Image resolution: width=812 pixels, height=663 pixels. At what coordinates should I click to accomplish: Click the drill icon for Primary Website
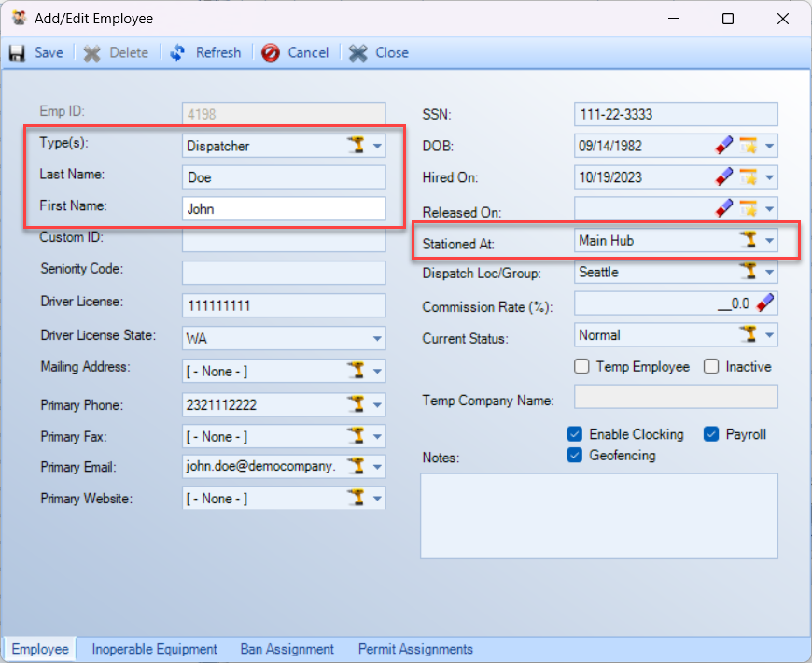click(357, 499)
